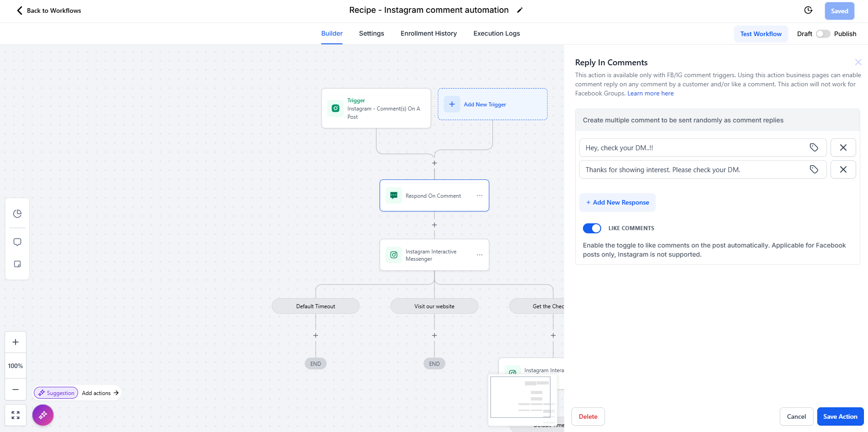
Task: Open Instagram Interactive Messenger node options menu
Action: pos(480,255)
